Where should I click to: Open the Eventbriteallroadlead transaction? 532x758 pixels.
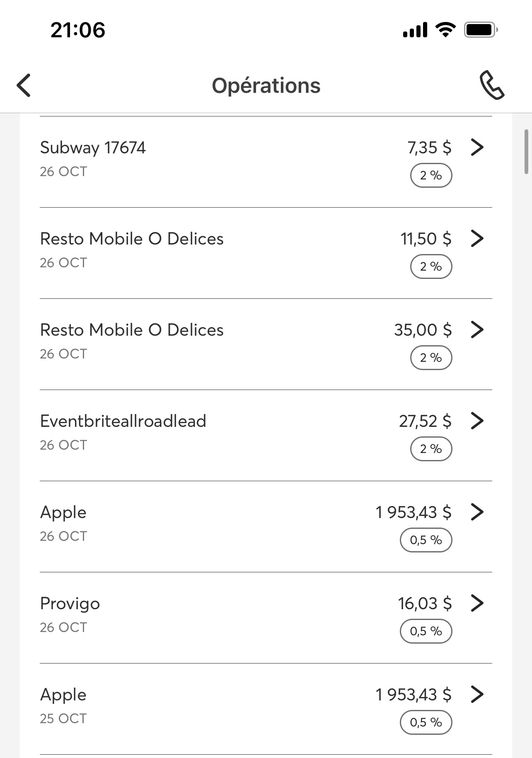[123, 421]
